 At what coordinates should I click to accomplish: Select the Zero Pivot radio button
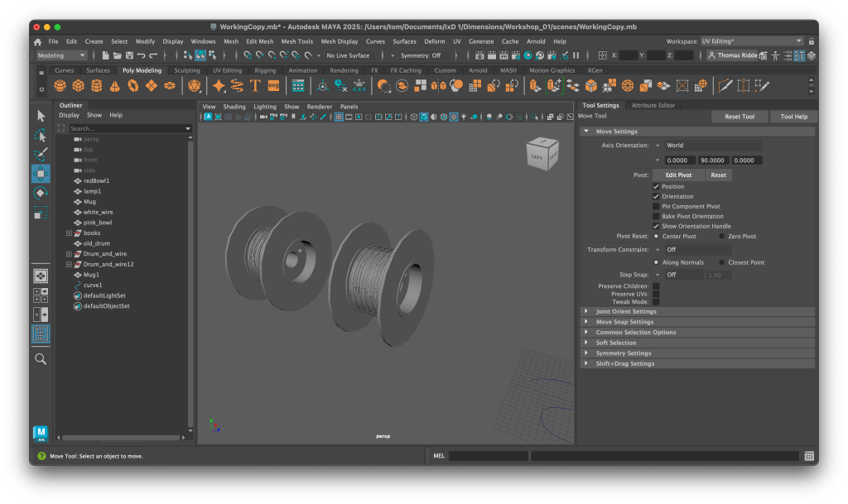722,236
